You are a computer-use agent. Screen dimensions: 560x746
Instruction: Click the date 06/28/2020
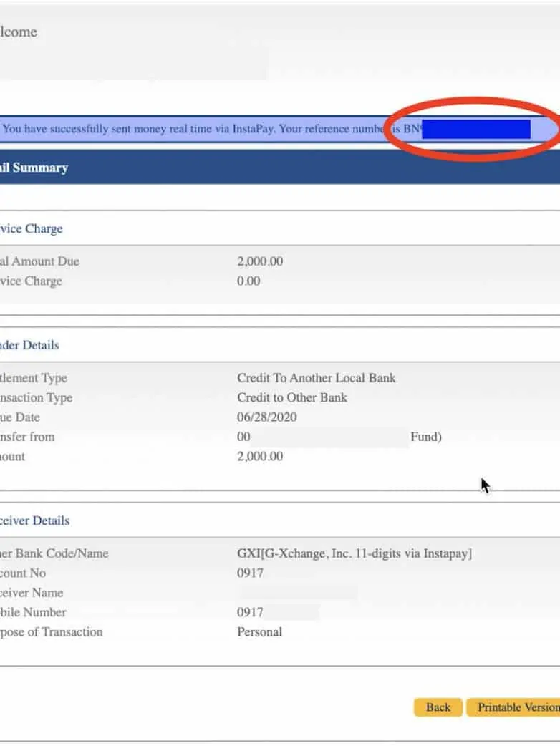coord(266,417)
